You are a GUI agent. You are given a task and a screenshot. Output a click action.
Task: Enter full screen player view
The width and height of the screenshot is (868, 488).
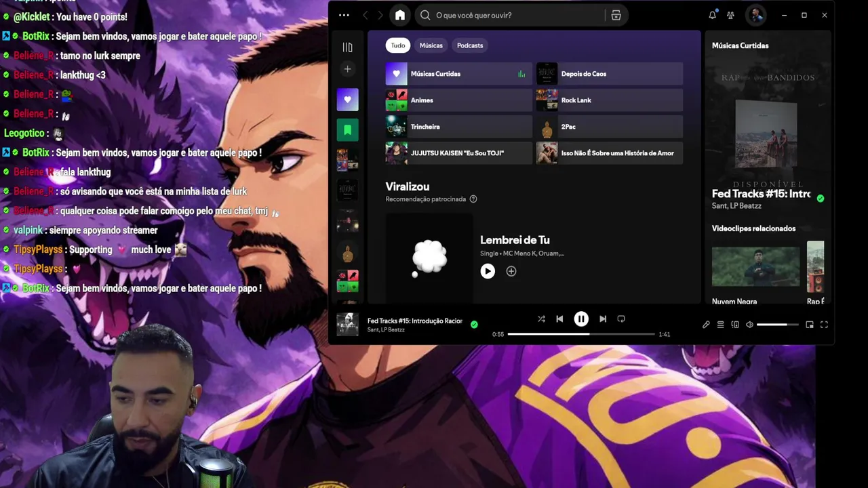824,325
